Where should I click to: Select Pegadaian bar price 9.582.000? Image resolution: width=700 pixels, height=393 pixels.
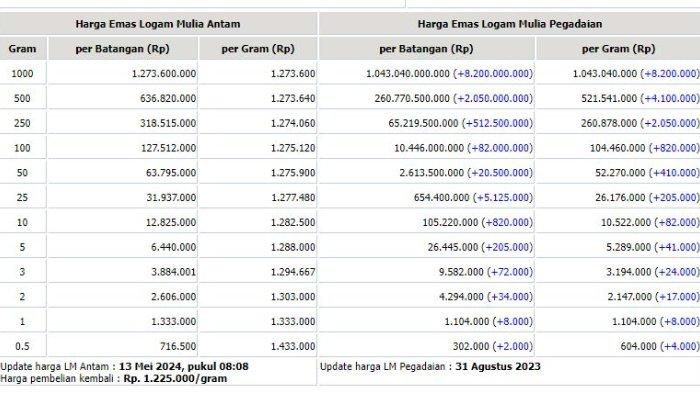pyautogui.click(x=461, y=272)
